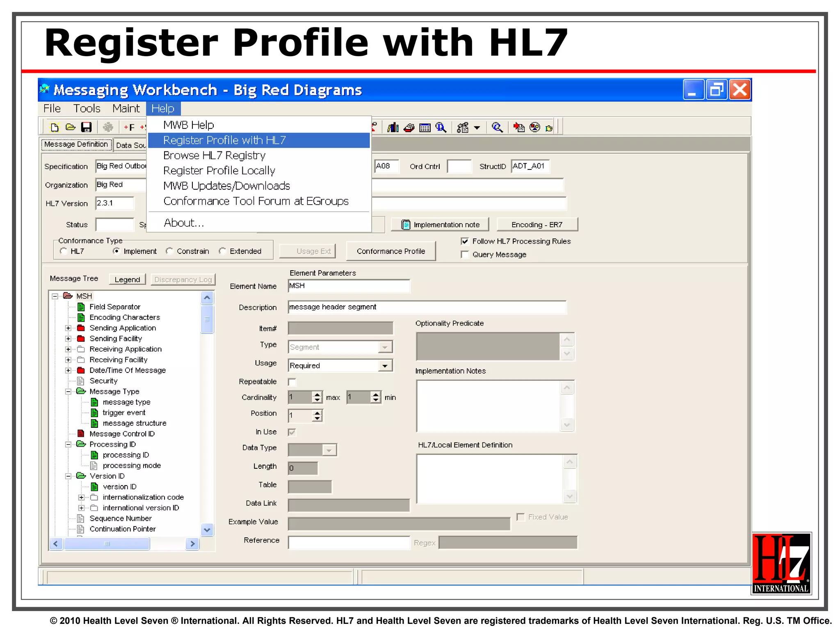The width and height of the screenshot is (840, 630).
Task: Click the Reference input field
Action: 349,543
